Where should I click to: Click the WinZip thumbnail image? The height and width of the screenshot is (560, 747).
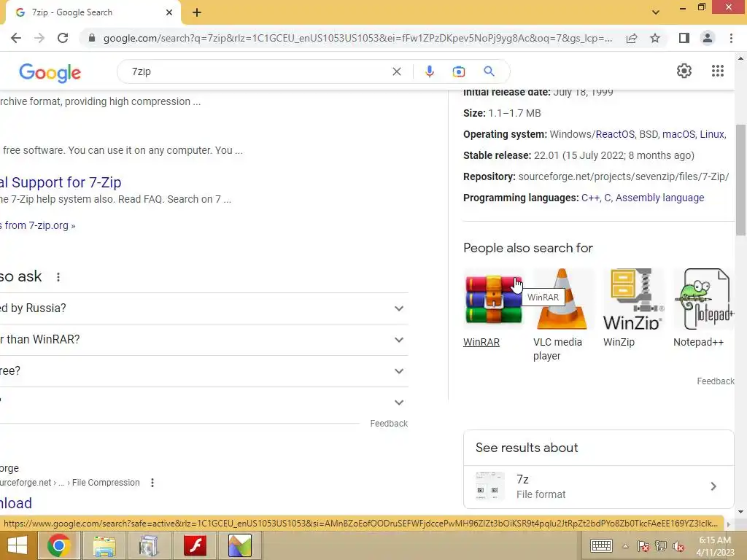point(634,299)
